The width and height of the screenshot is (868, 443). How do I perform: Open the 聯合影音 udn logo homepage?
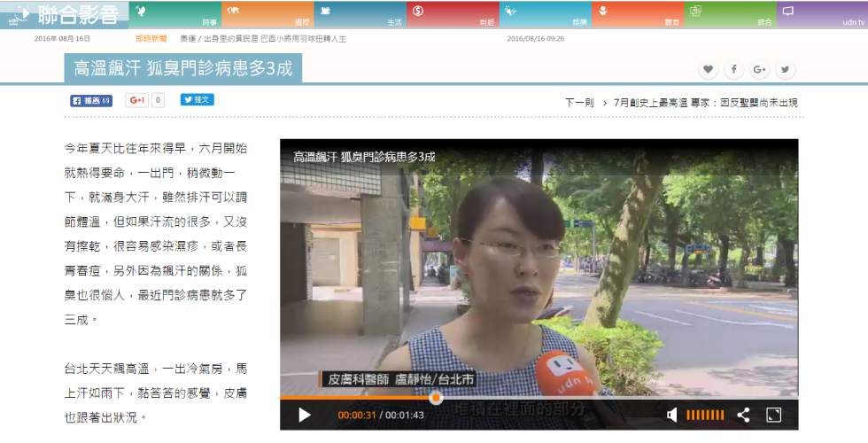click(64, 15)
